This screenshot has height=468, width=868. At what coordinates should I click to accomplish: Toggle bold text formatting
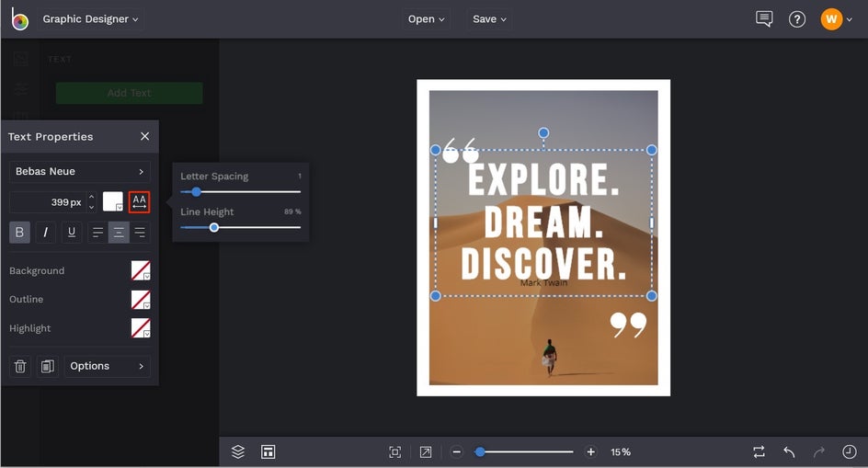[19, 233]
